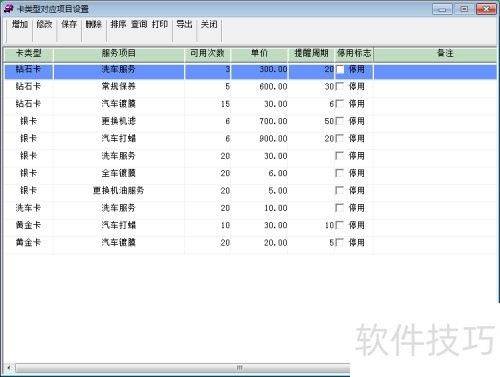Open the 查询 (Query) toolbar item
The height and width of the screenshot is (377, 500).
coord(139,25)
